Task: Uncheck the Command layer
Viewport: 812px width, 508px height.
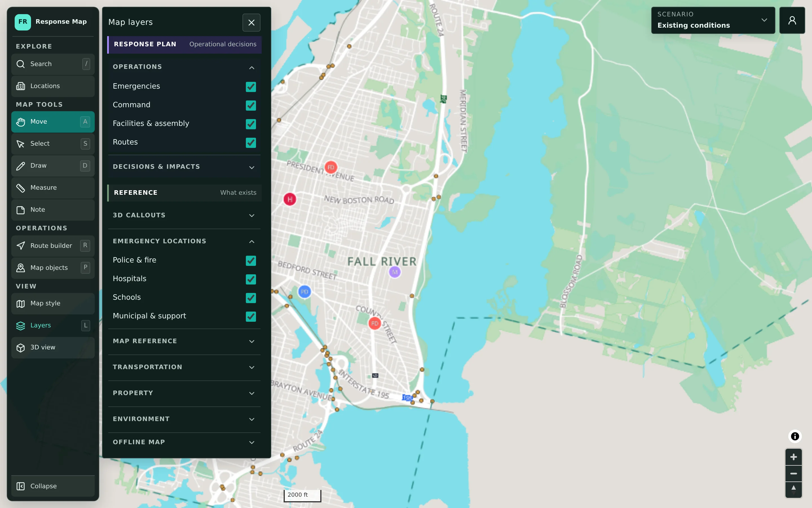Action: click(251, 105)
